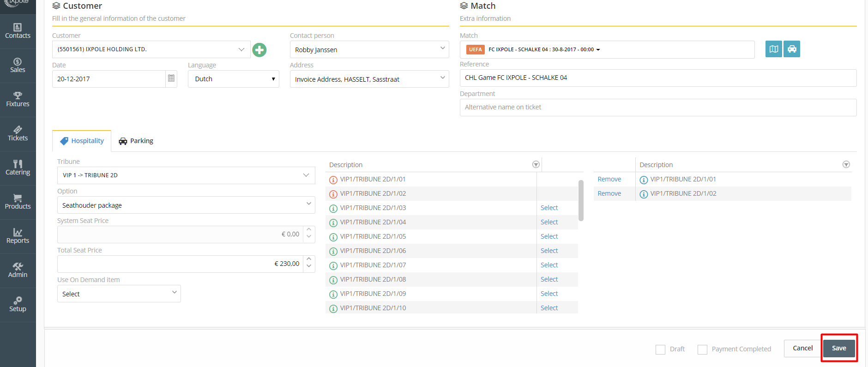Open the Match selector dropdown
The image size is (868, 367).
tap(607, 49)
